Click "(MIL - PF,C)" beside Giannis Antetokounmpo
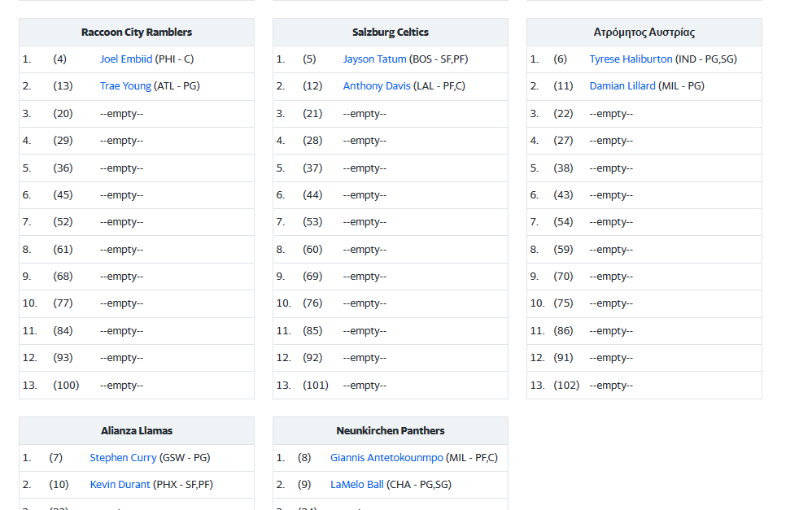The image size is (812, 510). click(472, 458)
